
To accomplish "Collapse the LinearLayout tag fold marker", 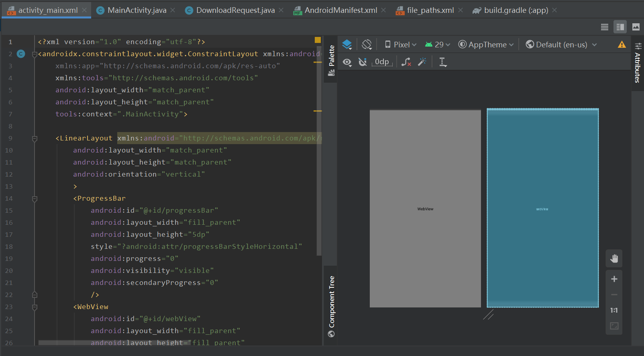I will click(x=35, y=139).
